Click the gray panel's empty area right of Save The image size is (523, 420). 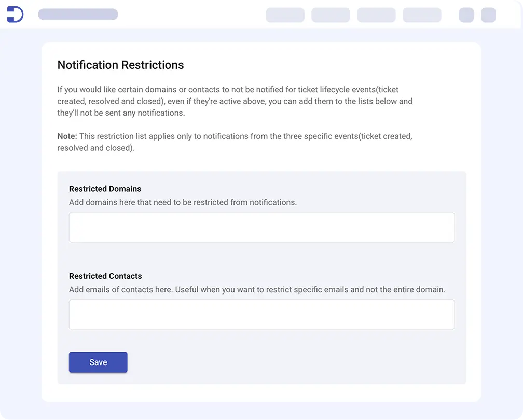pyautogui.click(x=296, y=362)
